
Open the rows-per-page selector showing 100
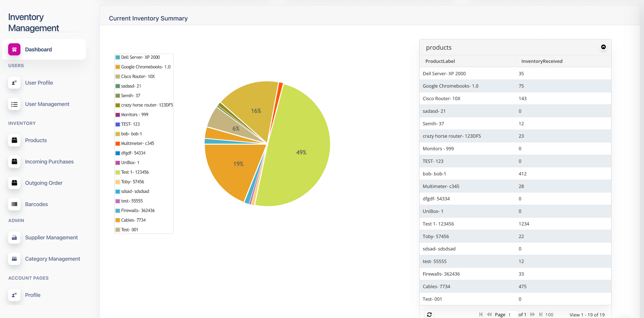[549, 315]
